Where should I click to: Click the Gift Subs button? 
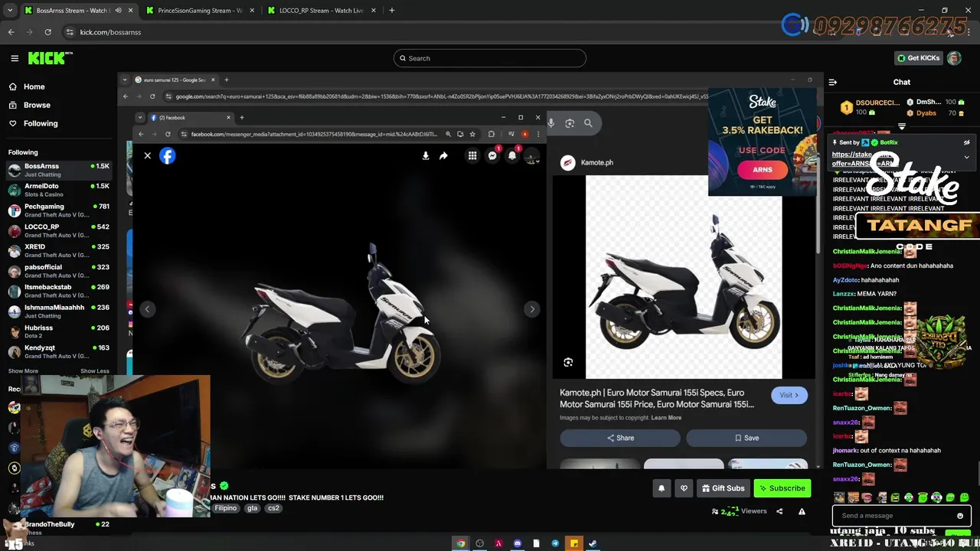[722, 488]
